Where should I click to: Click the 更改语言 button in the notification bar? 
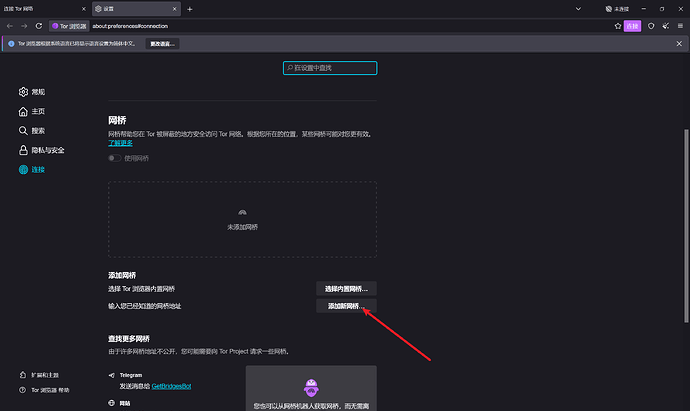tap(162, 44)
